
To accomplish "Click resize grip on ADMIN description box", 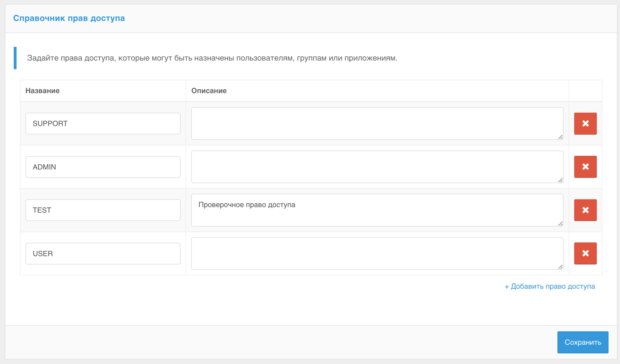I will tap(560, 180).
